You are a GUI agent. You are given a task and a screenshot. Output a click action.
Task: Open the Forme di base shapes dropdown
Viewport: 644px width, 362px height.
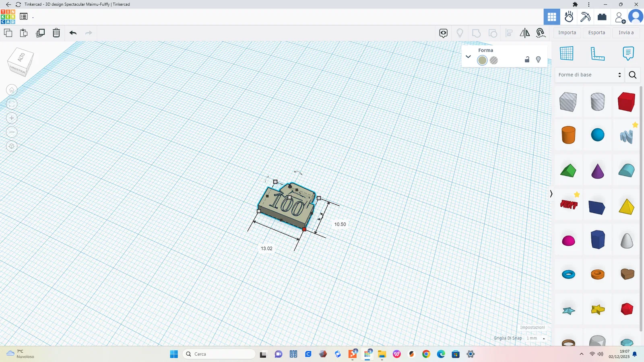click(590, 75)
